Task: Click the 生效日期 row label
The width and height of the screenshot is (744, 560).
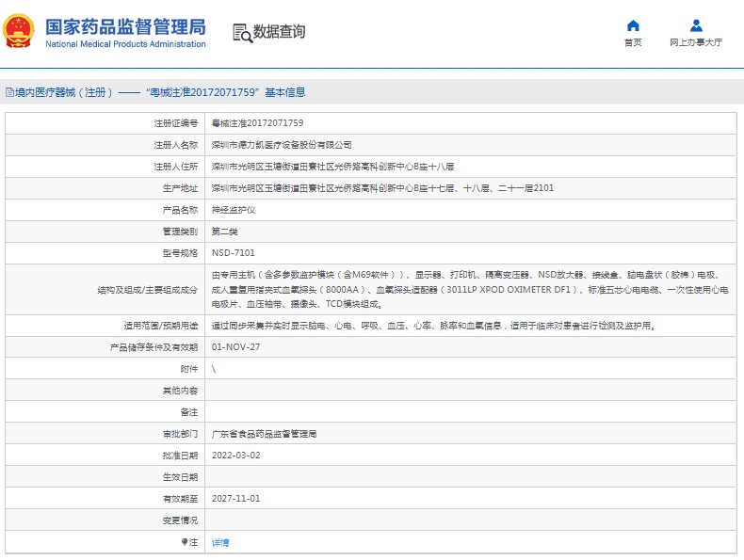Action: tap(180, 477)
